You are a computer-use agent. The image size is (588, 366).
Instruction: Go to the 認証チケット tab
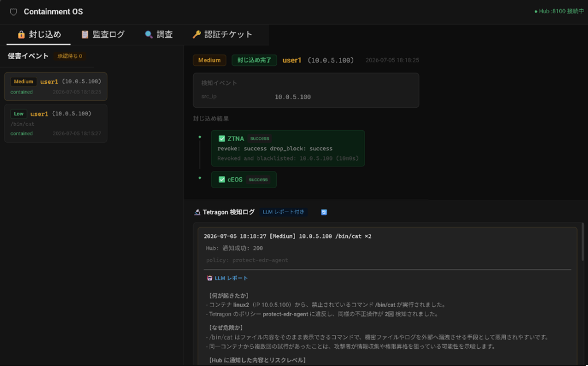[x=222, y=34]
